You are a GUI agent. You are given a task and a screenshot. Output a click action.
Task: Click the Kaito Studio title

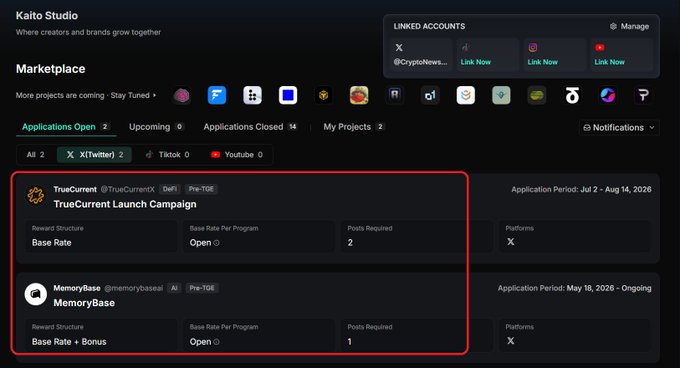(x=47, y=16)
